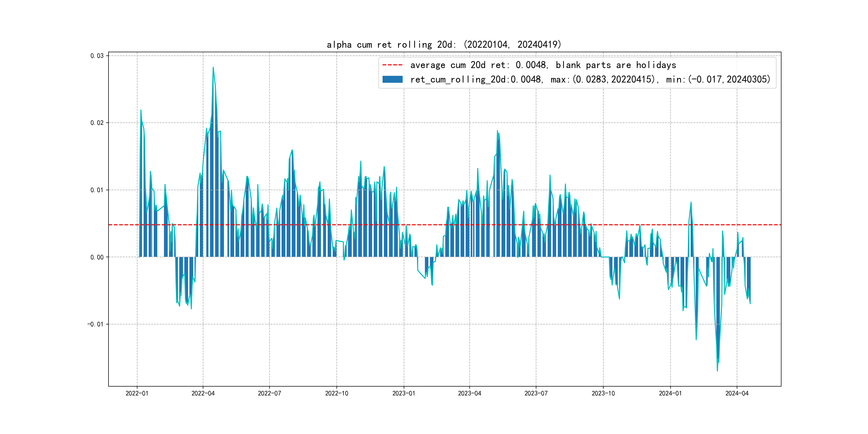Click the 2024-01 x-axis tick label
This screenshot has width=868, height=434.
[x=670, y=393]
